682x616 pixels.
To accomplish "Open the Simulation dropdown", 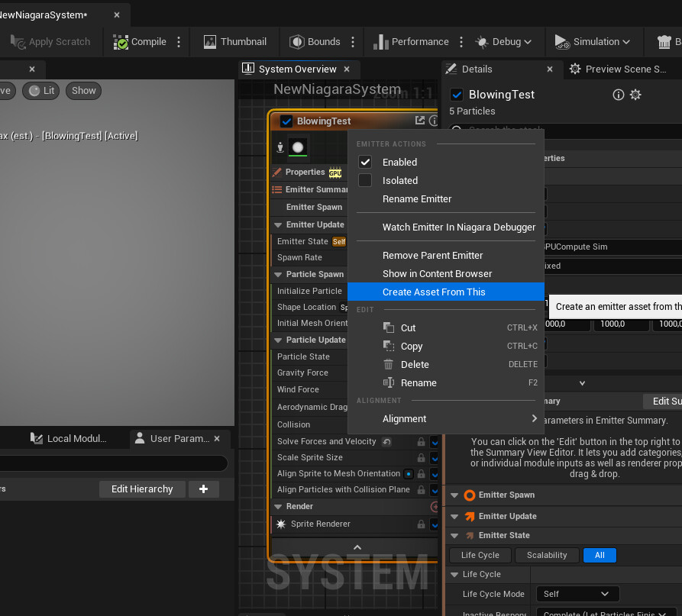I will pos(593,42).
